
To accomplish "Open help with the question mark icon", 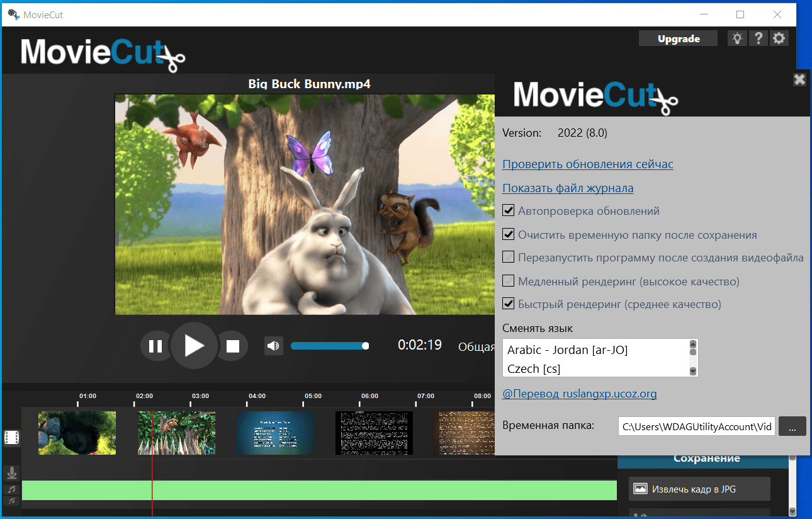I will pos(758,38).
